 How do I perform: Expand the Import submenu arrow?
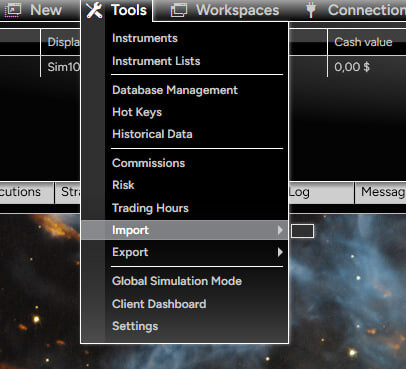[280, 230]
